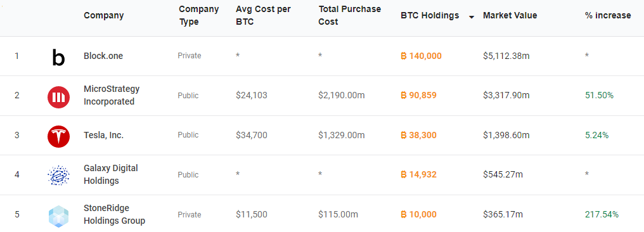Sort by Avg Cost per BTC header
This screenshot has height=232, width=644.
(x=263, y=16)
